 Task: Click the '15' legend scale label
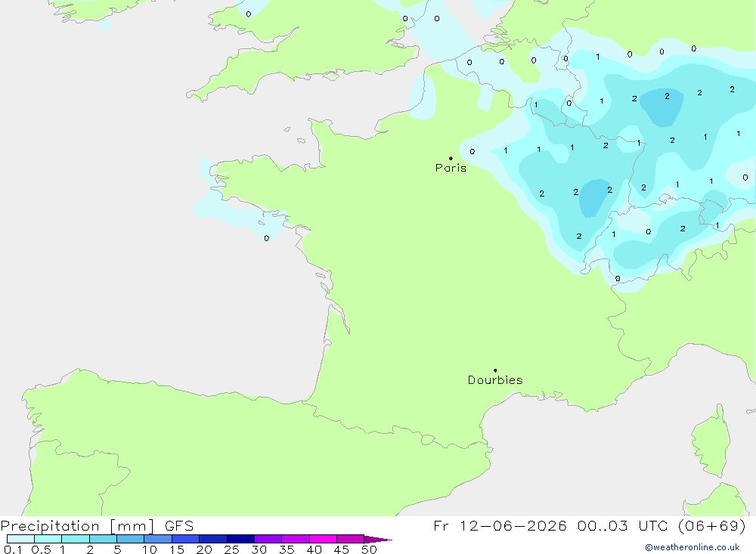tap(177, 549)
